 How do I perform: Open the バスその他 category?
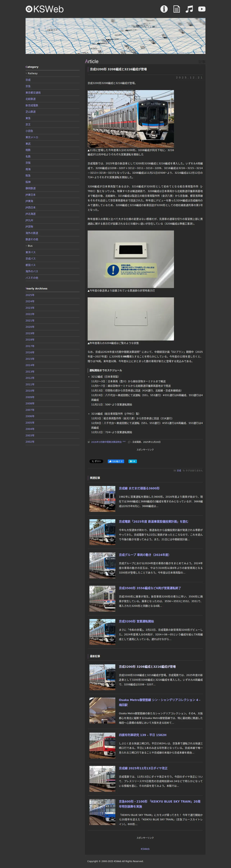coord(32,278)
